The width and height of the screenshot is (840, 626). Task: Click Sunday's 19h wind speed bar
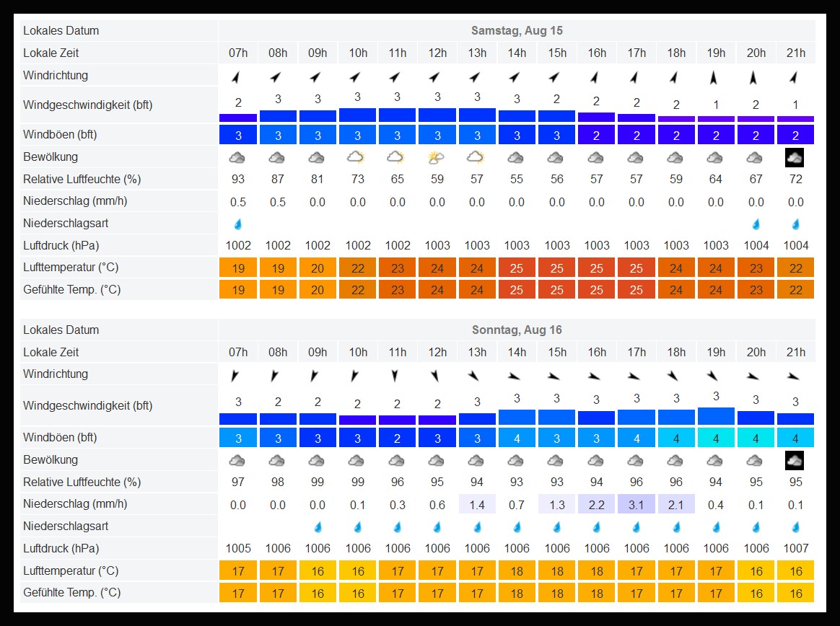(716, 417)
